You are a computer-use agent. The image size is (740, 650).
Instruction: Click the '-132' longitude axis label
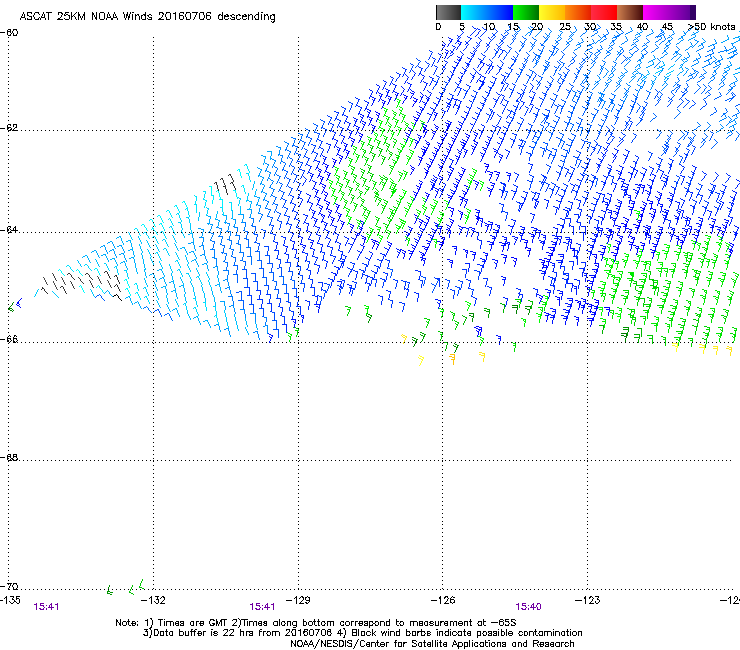coord(153,600)
